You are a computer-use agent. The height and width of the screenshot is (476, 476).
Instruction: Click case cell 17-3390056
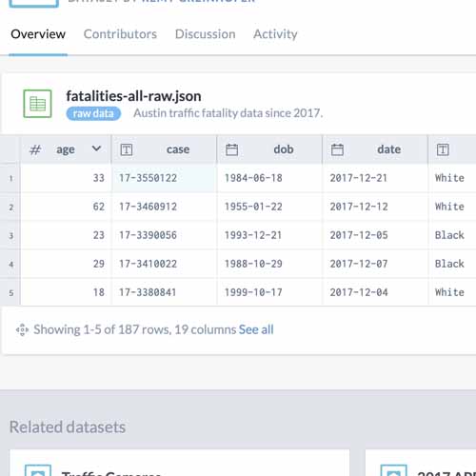point(165,235)
